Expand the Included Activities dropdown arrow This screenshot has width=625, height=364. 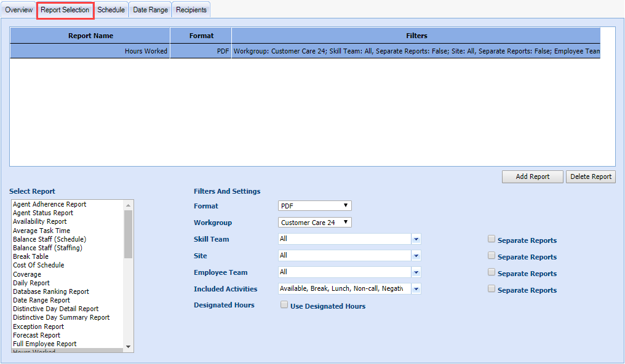416,289
